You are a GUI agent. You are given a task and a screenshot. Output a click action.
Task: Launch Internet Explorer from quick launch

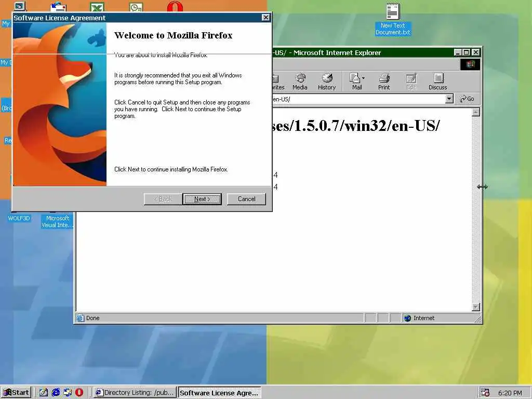tap(56, 393)
